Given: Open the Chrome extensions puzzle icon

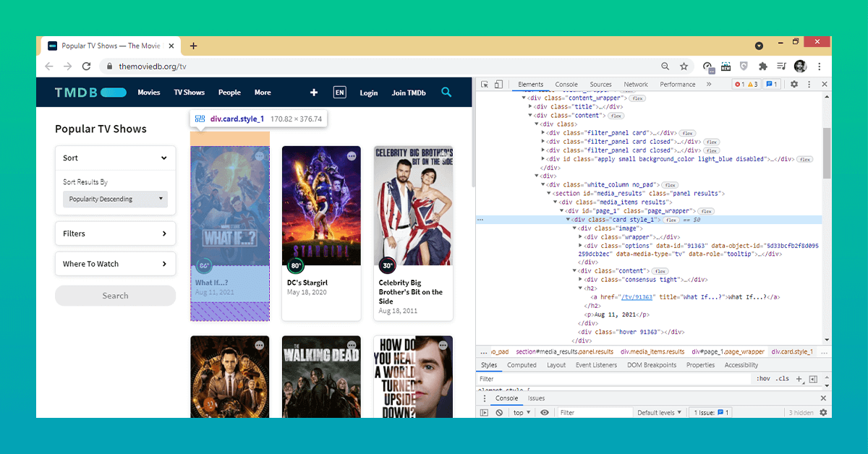Looking at the screenshot, I should [762, 66].
